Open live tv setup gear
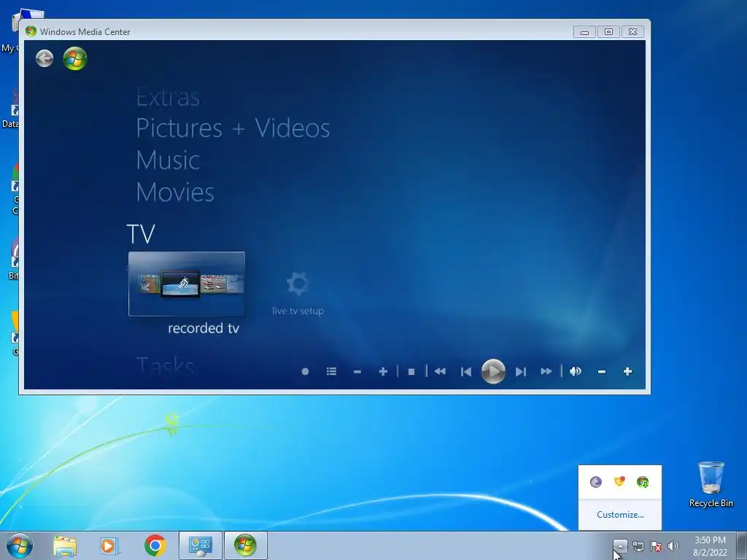The image size is (747, 560). pos(298,284)
